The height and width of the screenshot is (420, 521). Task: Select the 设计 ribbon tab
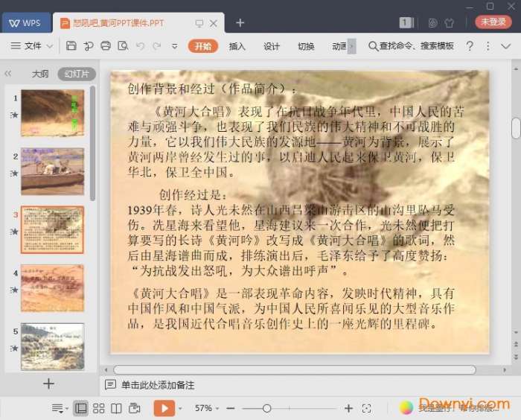point(272,46)
